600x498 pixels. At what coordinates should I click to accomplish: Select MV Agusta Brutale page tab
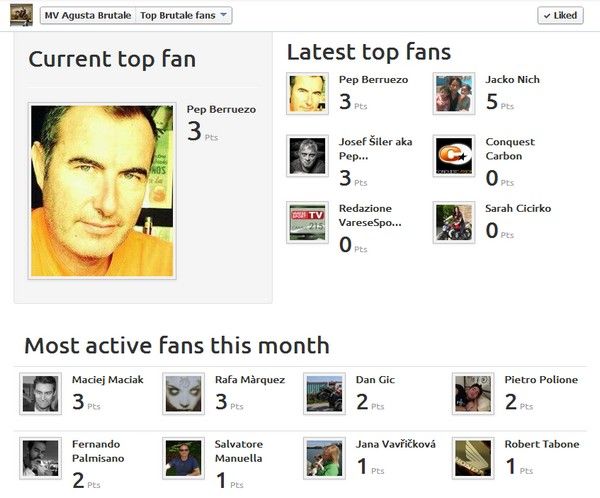(86, 15)
